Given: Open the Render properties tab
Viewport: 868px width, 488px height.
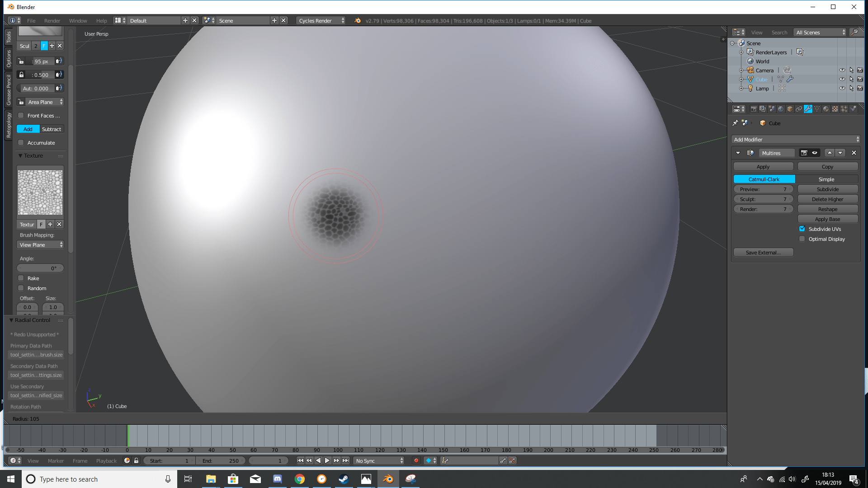Looking at the screenshot, I should pyautogui.click(x=754, y=108).
